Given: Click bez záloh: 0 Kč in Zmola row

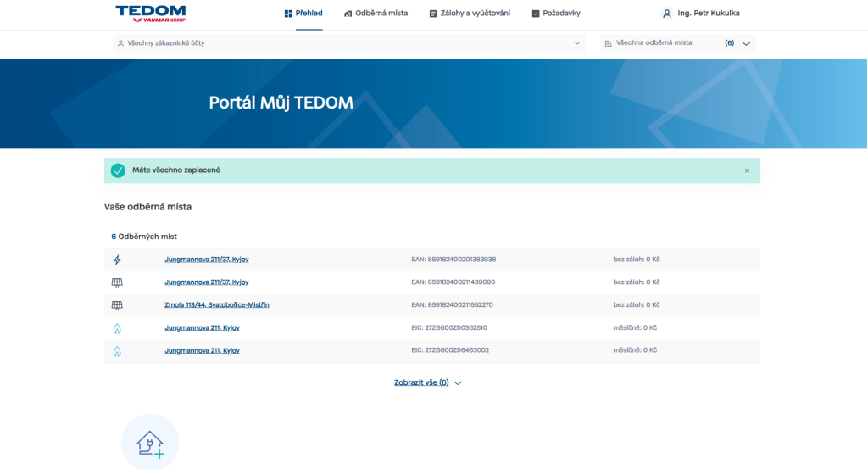Looking at the screenshot, I should click(x=636, y=304).
